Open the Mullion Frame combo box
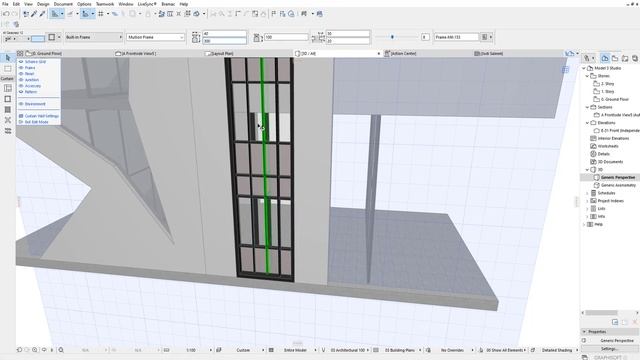Screen dimensions: 640x360 pos(156,37)
